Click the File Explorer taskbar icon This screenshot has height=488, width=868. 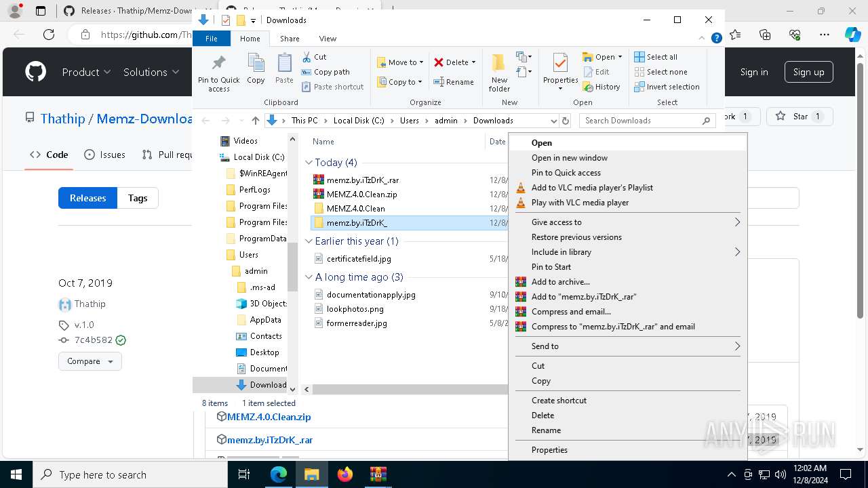(312, 474)
